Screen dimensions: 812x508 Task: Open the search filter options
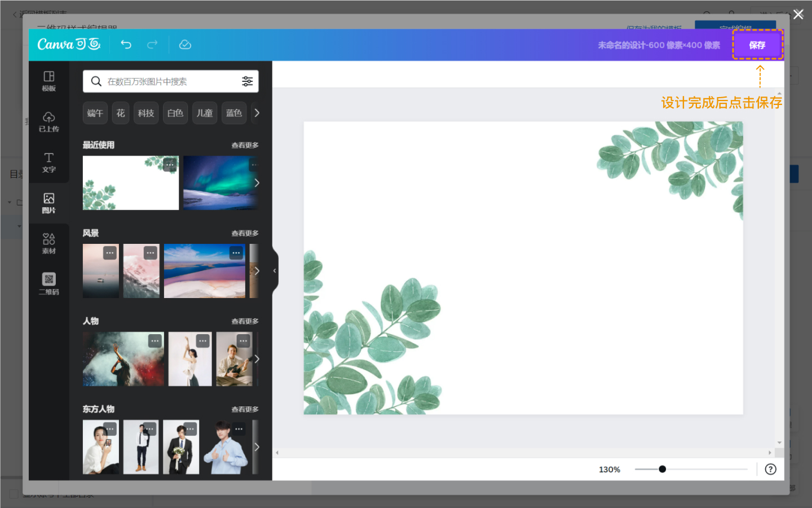pos(247,81)
